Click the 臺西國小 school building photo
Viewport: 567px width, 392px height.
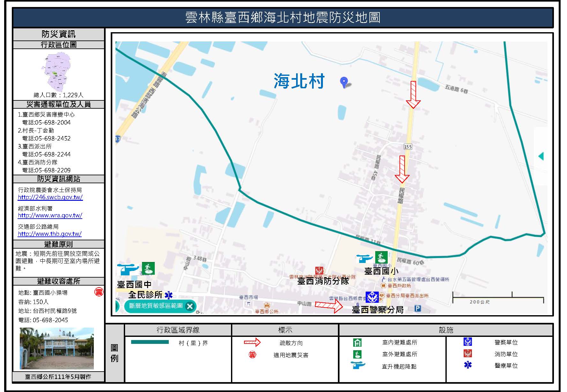(57, 348)
